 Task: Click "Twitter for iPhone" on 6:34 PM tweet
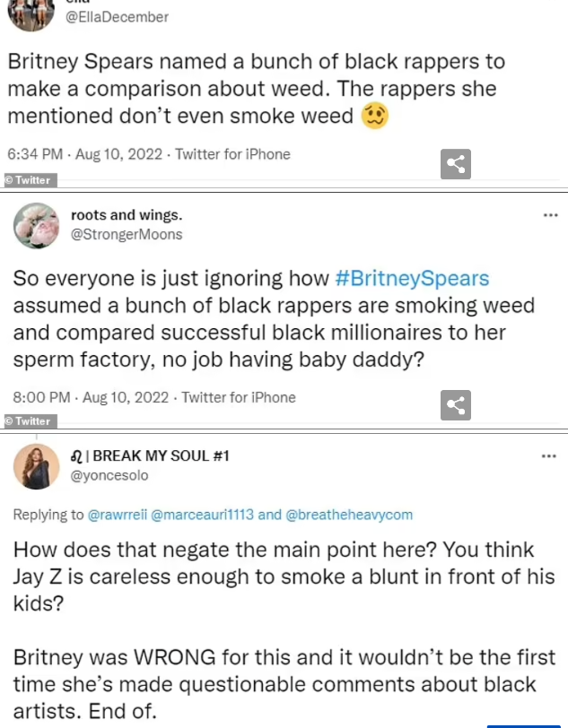[x=232, y=154]
